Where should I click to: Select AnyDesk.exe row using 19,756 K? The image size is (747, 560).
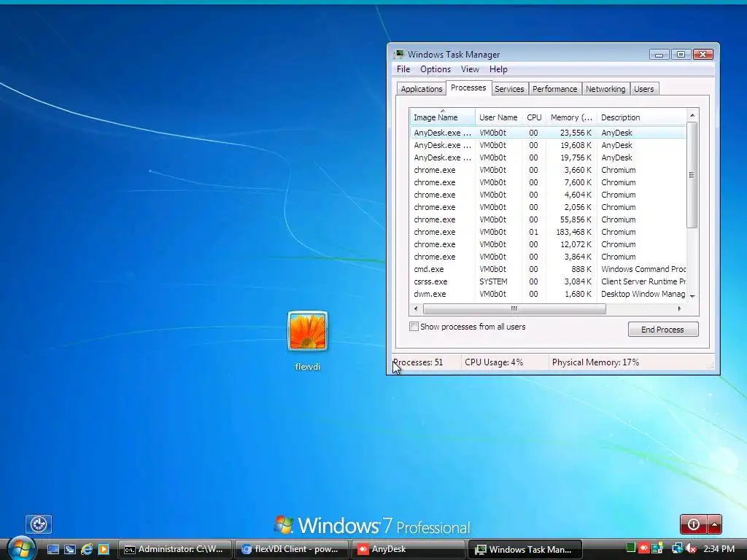[548, 157]
